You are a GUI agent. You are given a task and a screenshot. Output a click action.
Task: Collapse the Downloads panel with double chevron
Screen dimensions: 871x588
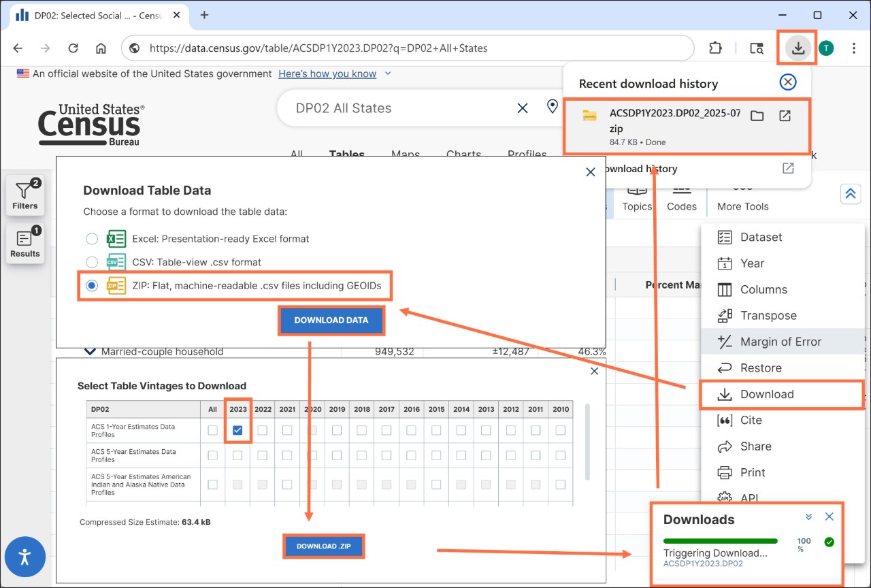808,517
